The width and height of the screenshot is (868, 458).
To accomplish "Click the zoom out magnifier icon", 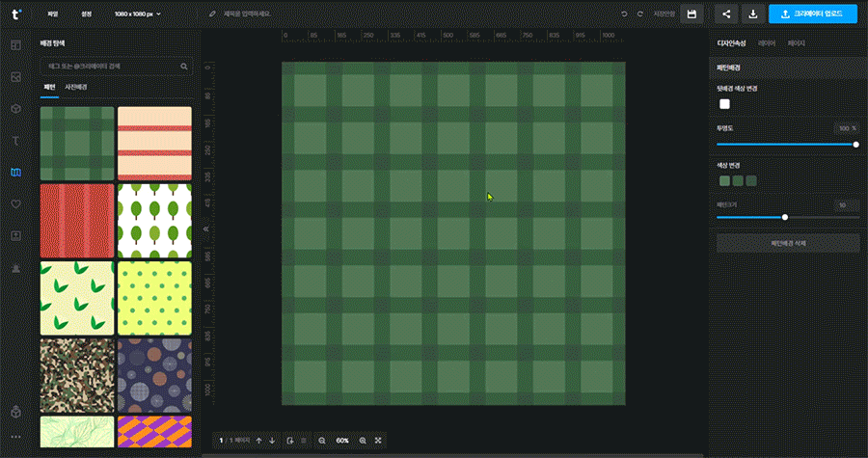I will coord(321,441).
